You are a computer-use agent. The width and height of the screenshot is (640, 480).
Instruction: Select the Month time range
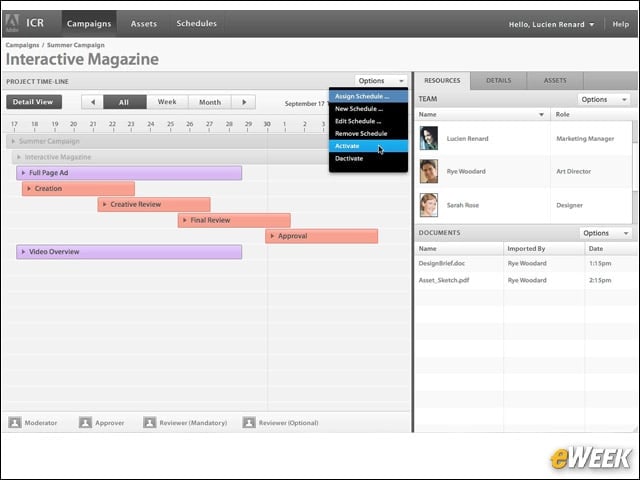click(210, 102)
